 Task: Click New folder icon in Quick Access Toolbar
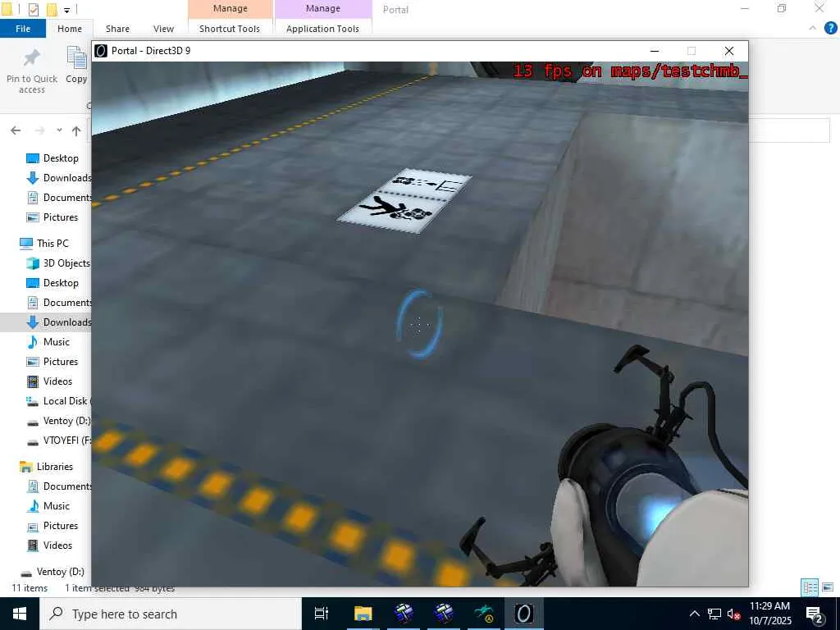point(52,9)
